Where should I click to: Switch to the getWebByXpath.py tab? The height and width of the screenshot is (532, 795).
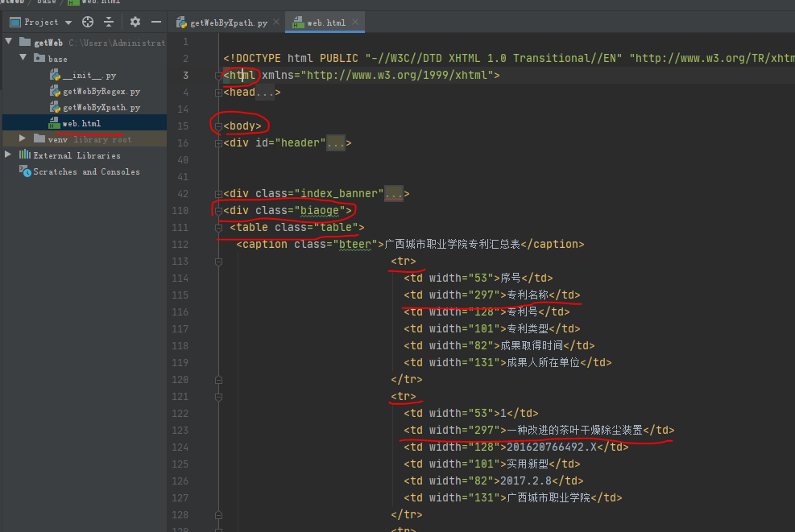tap(228, 23)
